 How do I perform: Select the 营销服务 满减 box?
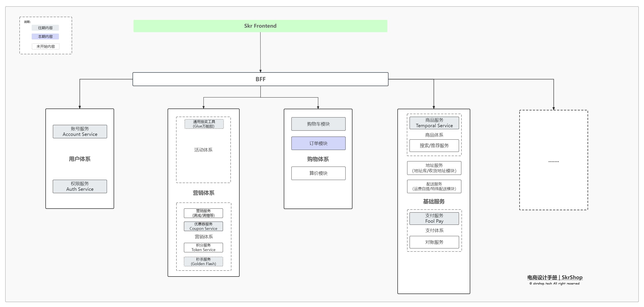coord(203,213)
